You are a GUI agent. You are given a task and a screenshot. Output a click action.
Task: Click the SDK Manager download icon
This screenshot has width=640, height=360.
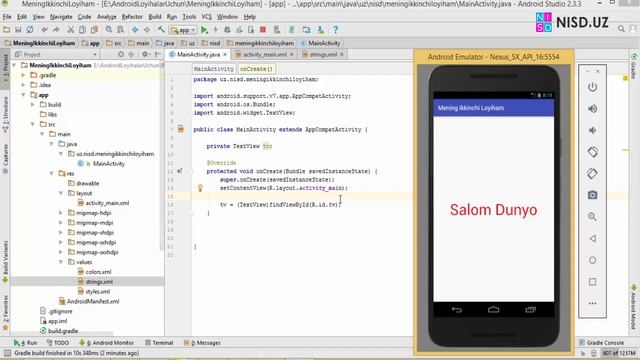[321, 30]
